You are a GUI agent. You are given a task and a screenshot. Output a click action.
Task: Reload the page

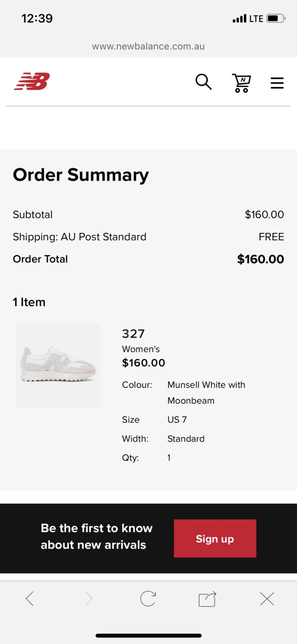click(148, 599)
